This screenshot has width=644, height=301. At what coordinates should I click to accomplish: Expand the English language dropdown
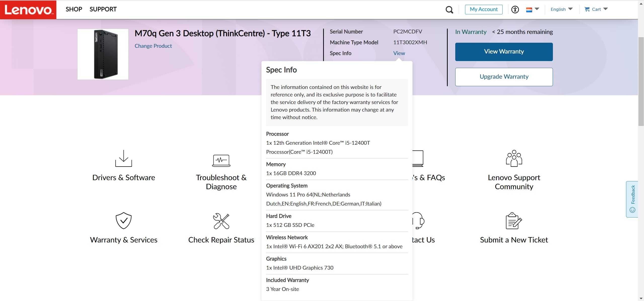click(x=561, y=9)
